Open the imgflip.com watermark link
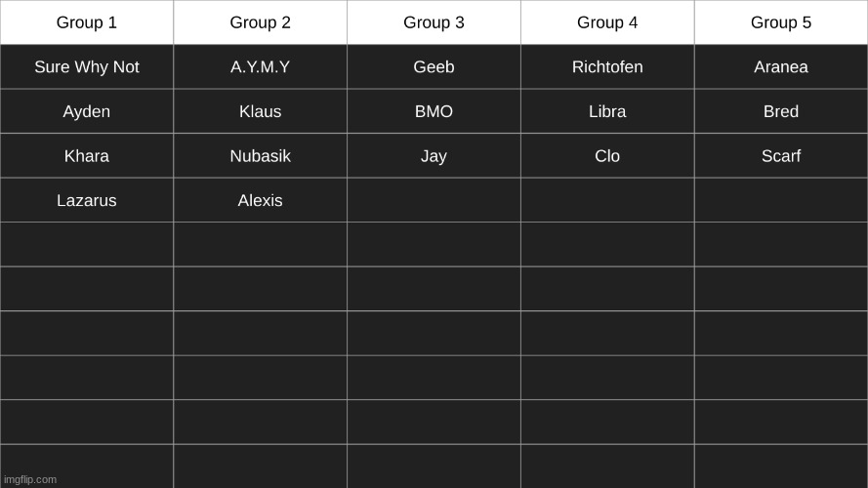 click(x=30, y=479)
